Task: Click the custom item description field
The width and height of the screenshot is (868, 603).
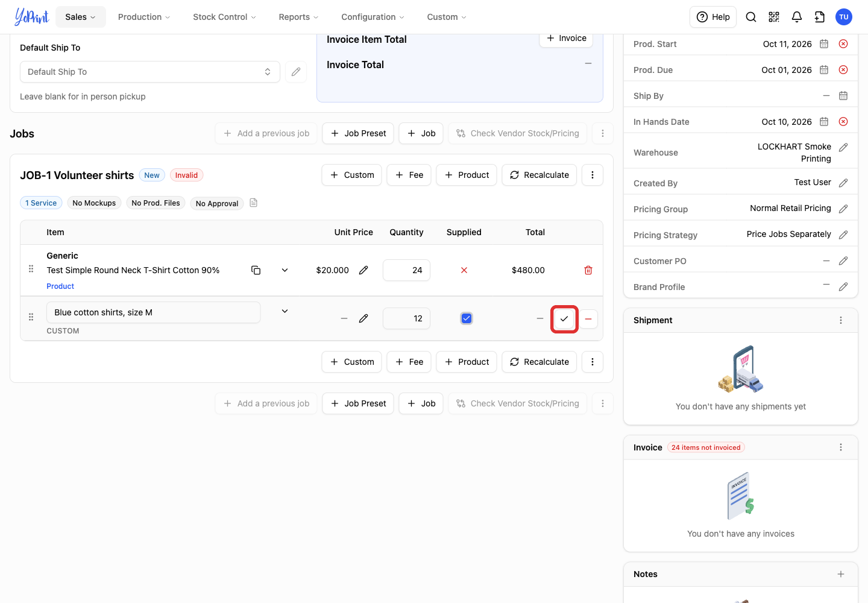Action: tap(154, 312)
